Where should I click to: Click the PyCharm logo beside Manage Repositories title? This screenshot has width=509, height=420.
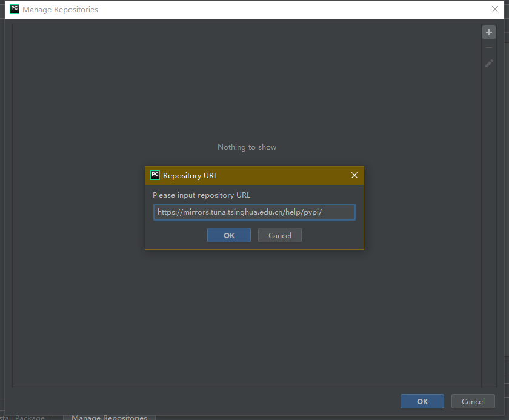[14, 9]
